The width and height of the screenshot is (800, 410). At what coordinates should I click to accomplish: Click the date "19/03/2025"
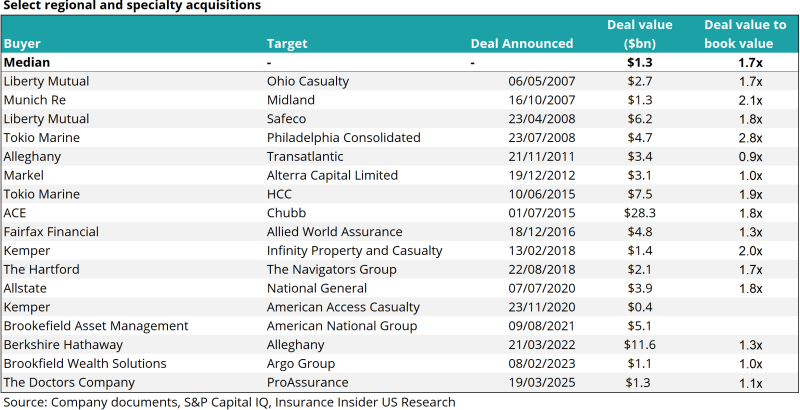point(542,382)
